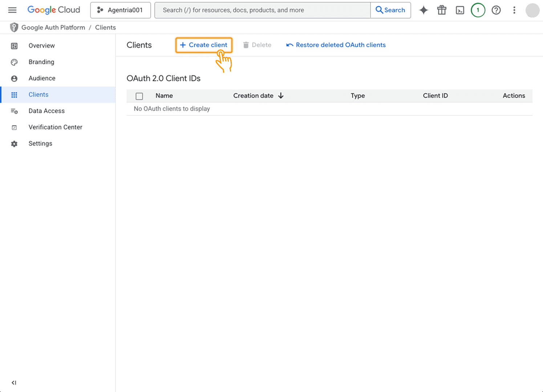Viewport: 543px width, 392px height.
Task: Sort by Creation date column header
Action: (253, 95)
